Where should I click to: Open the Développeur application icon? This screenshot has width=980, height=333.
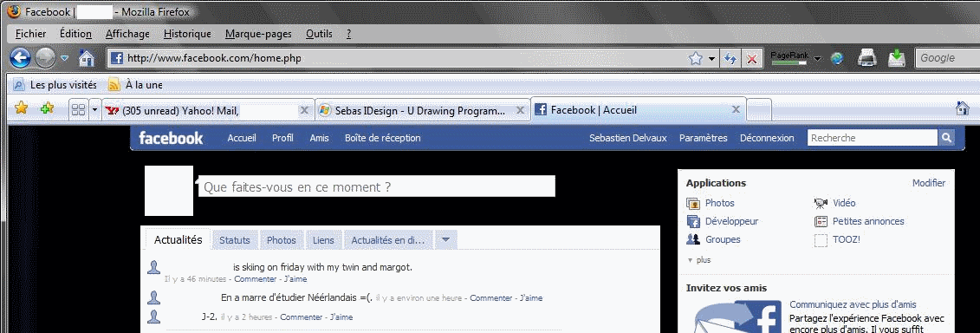(693, 221)
